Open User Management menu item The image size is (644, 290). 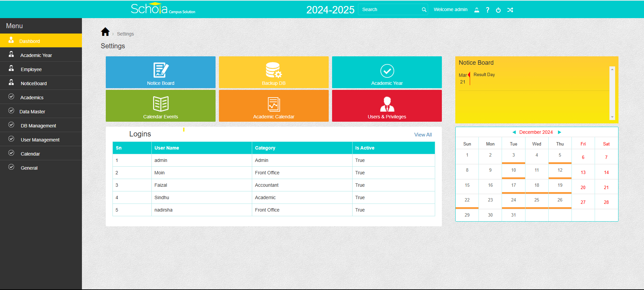coord(40,140)
